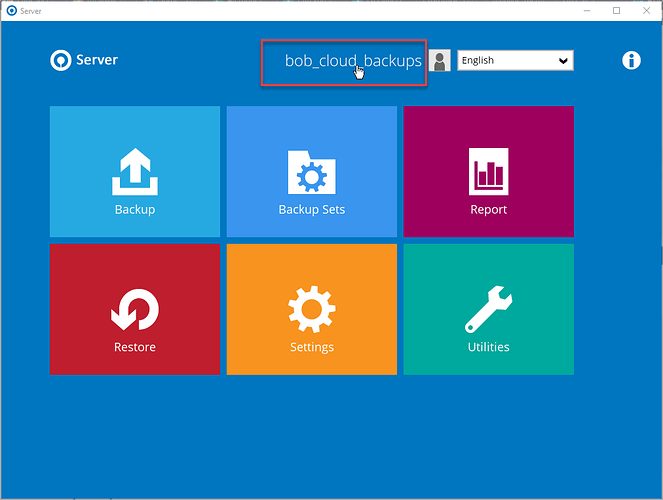Open the Backup Sets folder gear icon
The width and height of the screenshot is (663, 500).
pyautogui.click(x=311, y=172)
